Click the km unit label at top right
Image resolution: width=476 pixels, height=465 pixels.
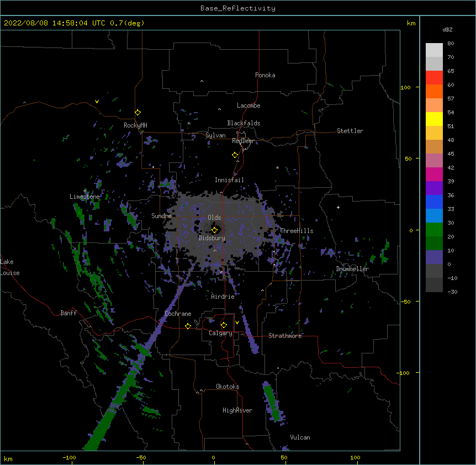click(x=411, y=23)
